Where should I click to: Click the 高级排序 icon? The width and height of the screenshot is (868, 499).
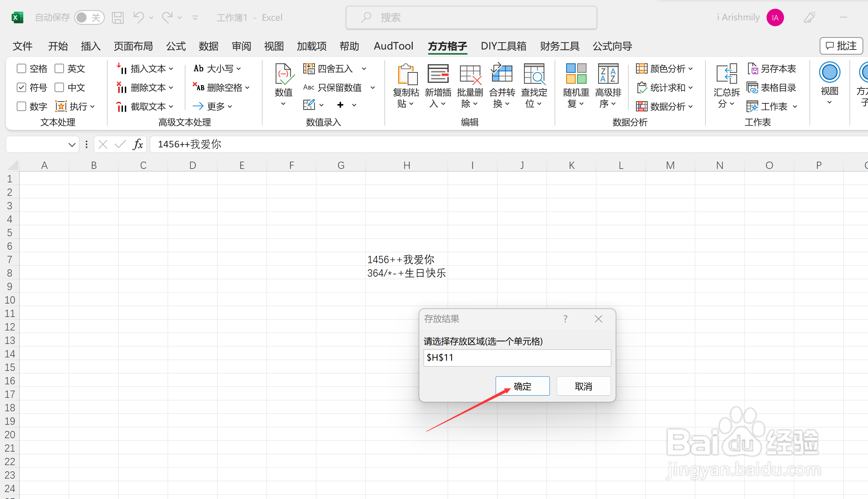point(608,74)
